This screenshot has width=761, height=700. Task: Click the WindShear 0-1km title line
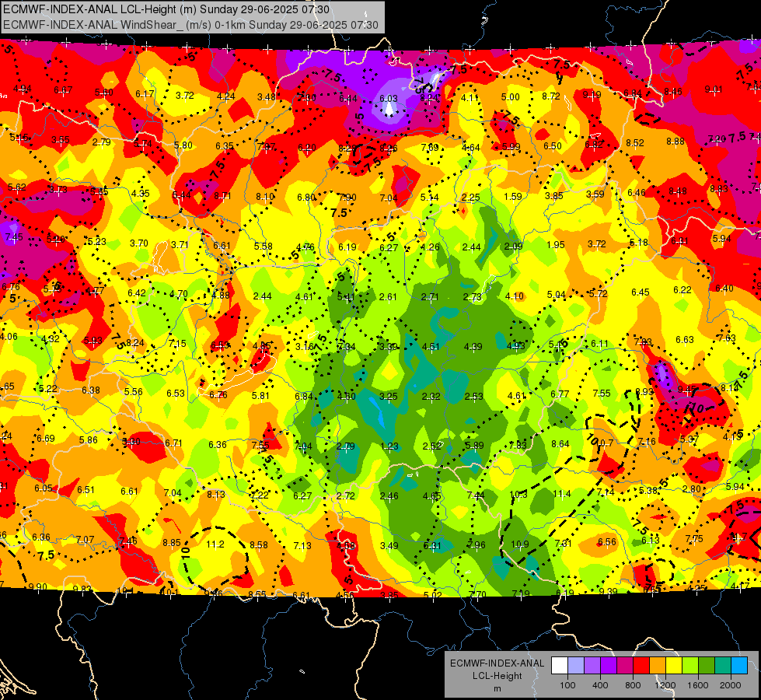tap(190, 25)
